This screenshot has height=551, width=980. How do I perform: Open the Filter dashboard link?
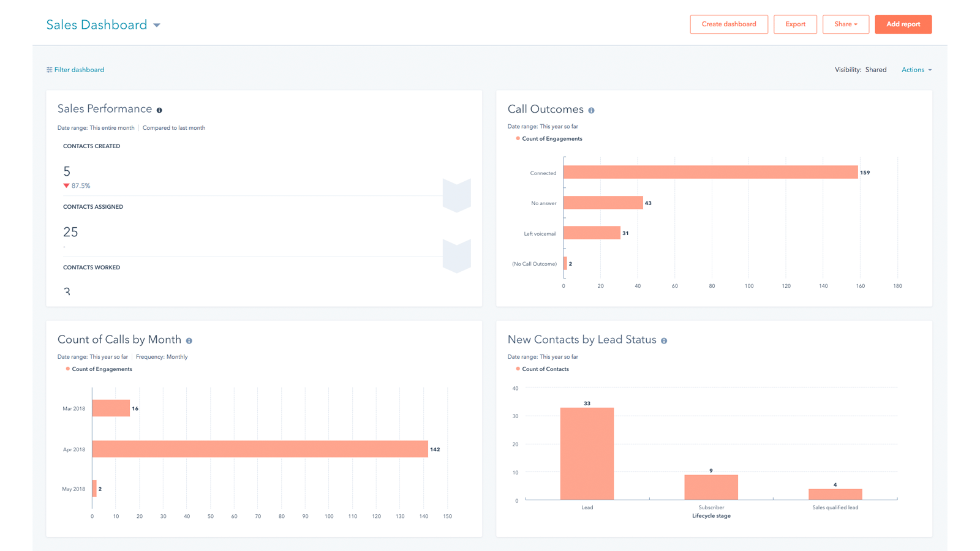(79, 70)
